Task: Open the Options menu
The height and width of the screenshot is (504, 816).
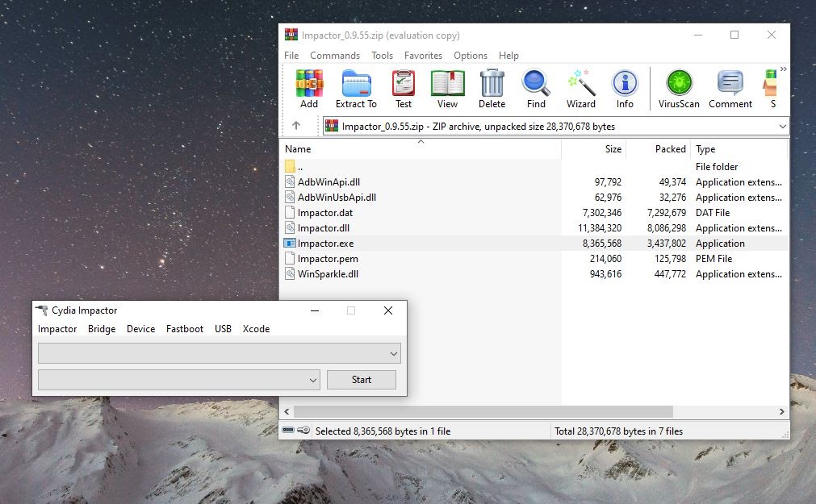Action: click(471, 55)
